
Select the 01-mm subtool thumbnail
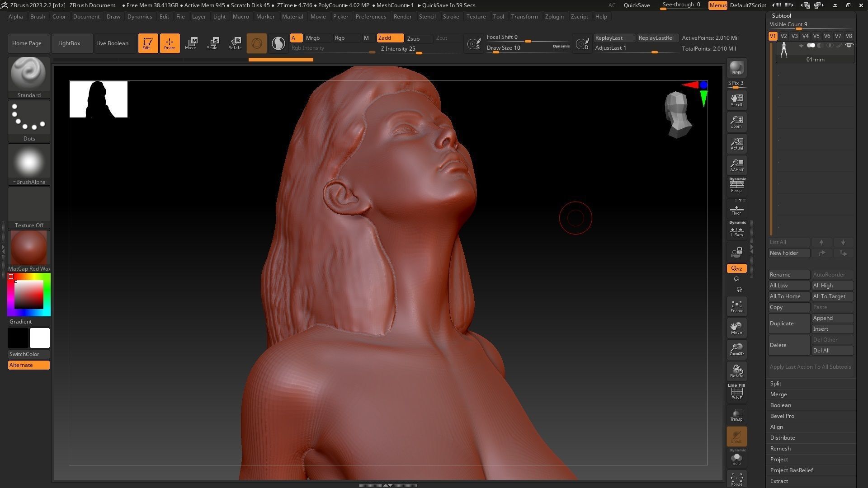[x=784, y=50]
